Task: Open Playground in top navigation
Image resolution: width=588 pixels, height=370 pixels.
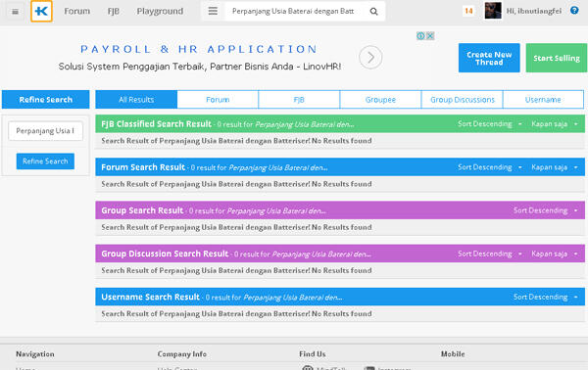Action: click(x=160, y=11)
